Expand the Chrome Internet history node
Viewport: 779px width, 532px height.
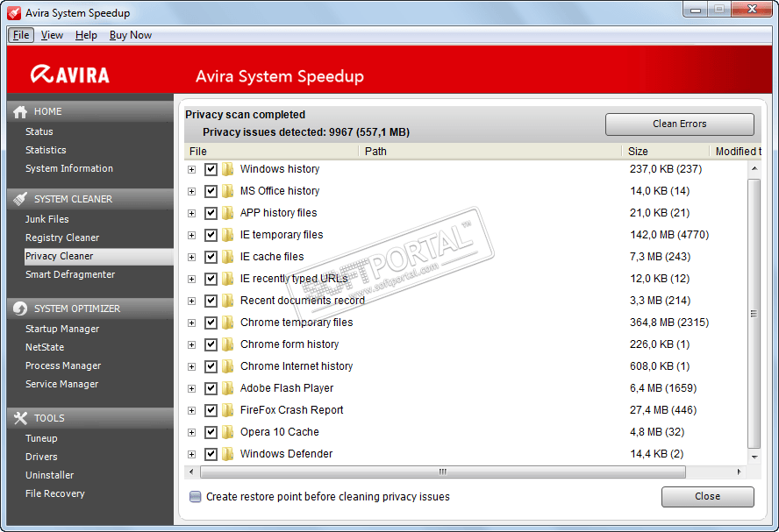(x=192, y=366)
